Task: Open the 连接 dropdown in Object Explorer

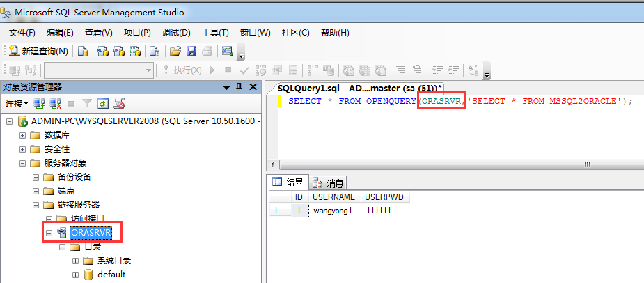Action: point(17,103)
